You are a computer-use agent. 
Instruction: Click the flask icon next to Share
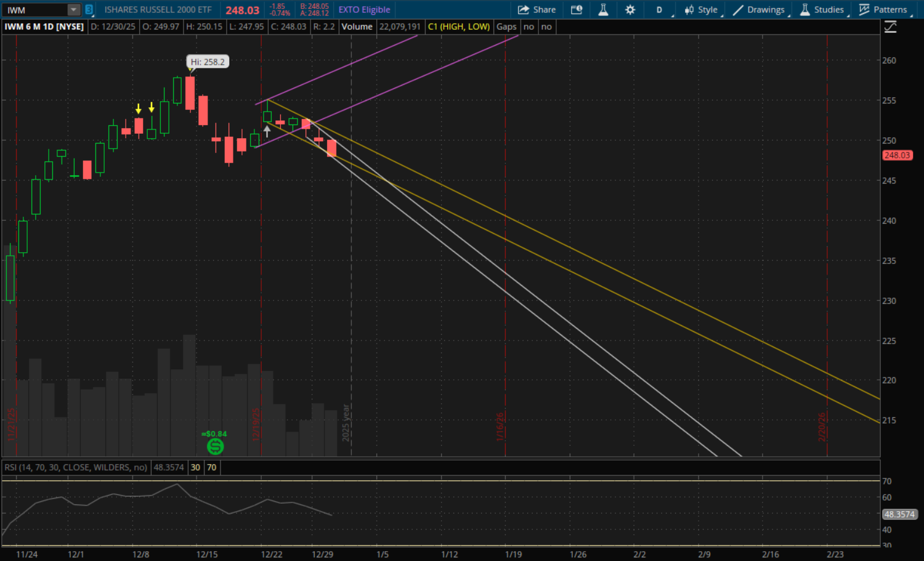(x=603, y=10)
